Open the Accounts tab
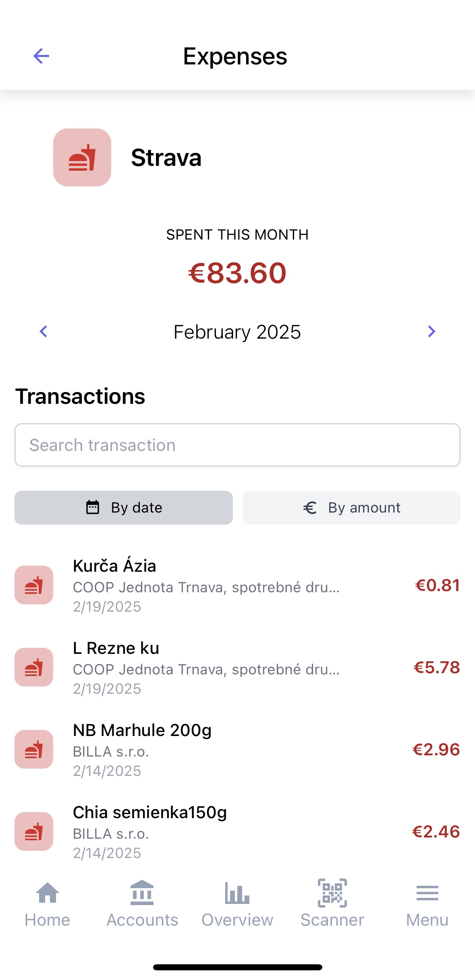The width and height of the screenshot is (475, 980). [x=142, y=904]
